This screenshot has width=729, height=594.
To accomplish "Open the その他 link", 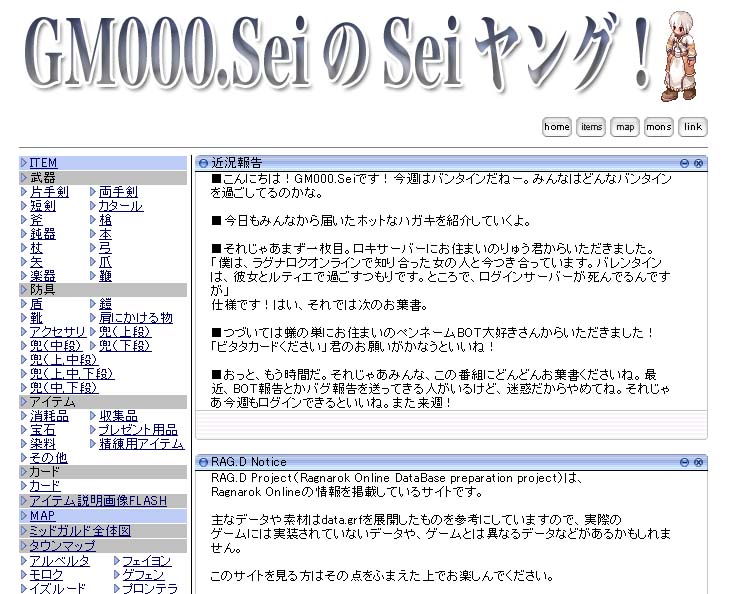I will point(48,457).
